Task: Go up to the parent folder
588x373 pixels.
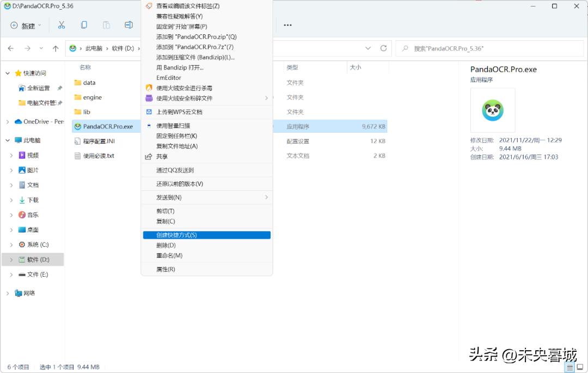Action: click(54, 48)
